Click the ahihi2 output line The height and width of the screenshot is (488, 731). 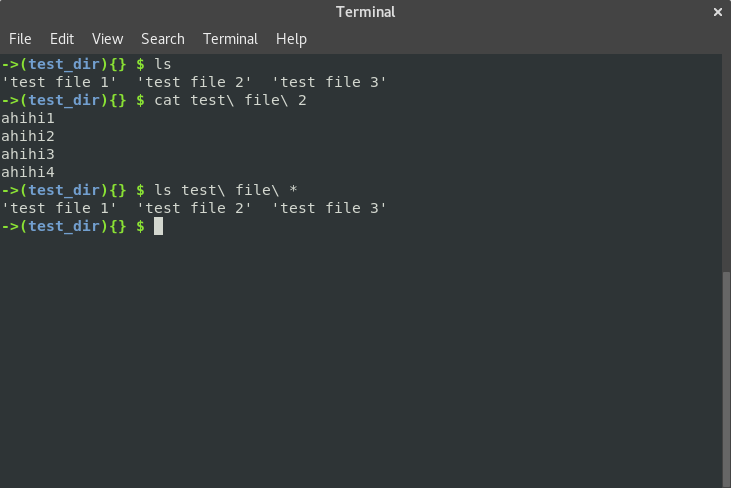pyautogui.click(x=28, y=136)
